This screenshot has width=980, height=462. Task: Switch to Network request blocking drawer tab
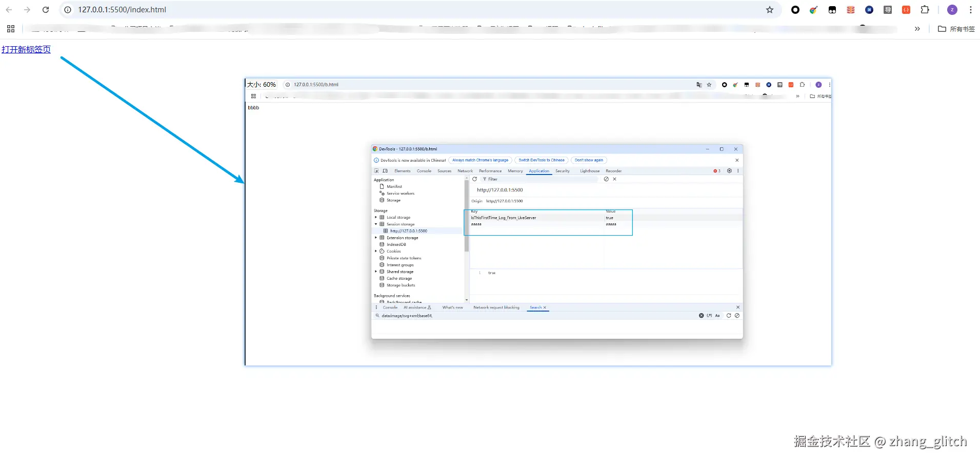click(496, 307)
